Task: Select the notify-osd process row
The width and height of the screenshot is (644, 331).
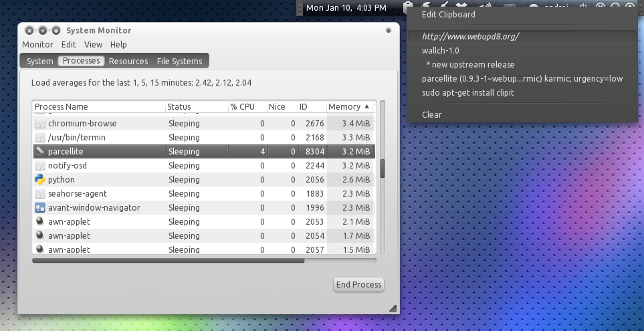Action: pyautogui.click(x=204, y=166)
